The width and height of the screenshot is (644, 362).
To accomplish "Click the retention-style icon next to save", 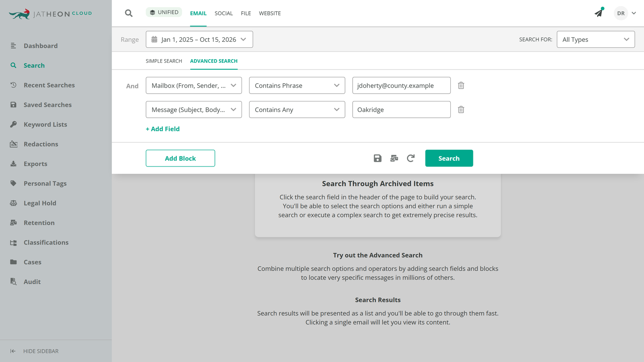I will pyautogui.click(x=394, y=158).
